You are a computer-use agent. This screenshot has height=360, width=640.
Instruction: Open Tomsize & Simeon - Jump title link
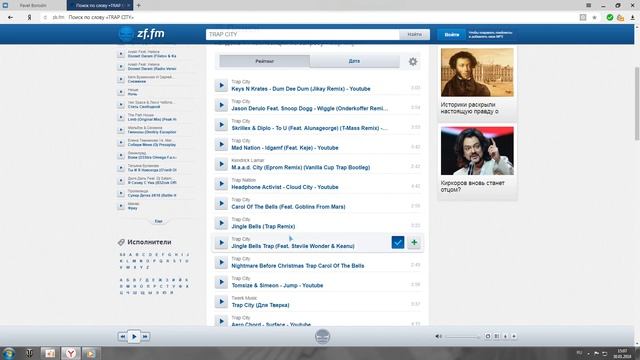(277, 285)
